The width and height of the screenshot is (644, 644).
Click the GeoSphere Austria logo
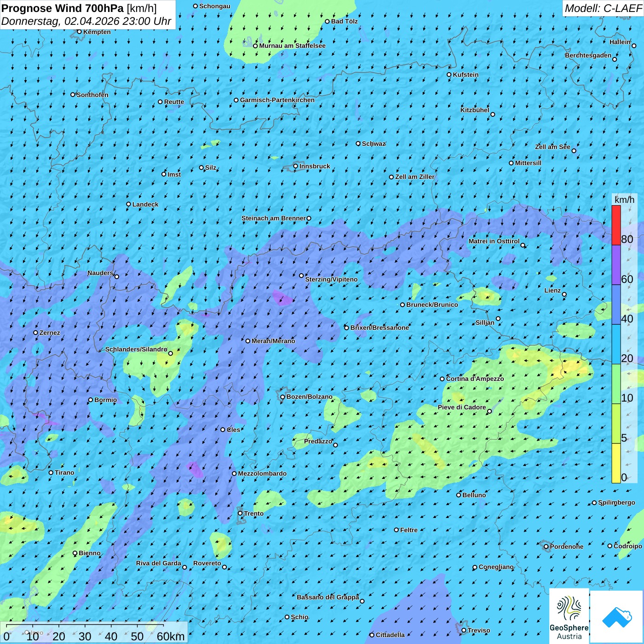click(569, 616)
